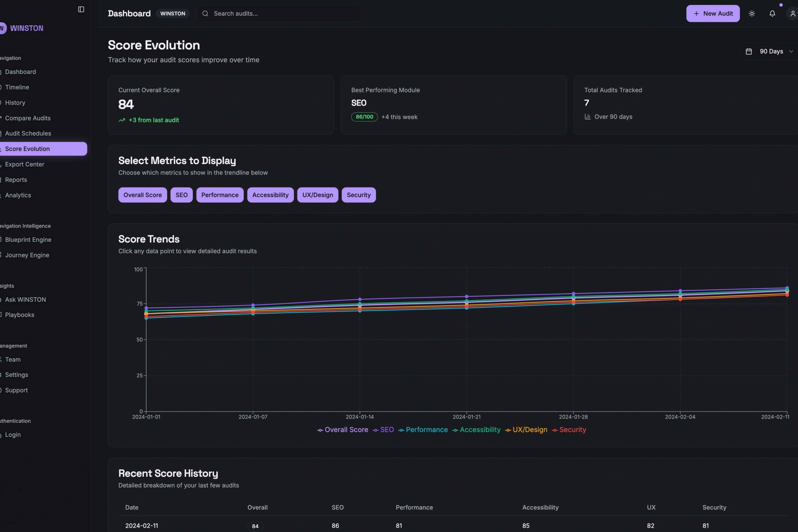This screenshot has width=798, height=532.
Task: Toggle the Overall Score metric chip
Action: pos(143,195)
